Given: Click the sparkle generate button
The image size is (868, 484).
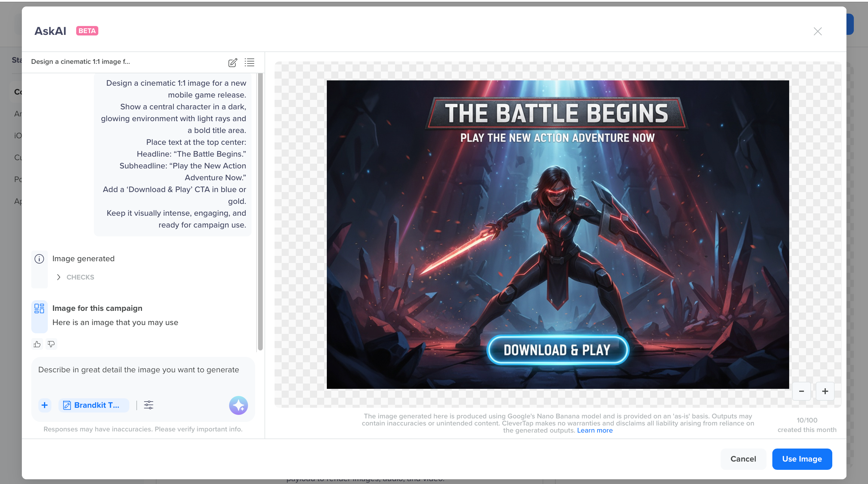Looking at the screenshot, I should point(239,405).
